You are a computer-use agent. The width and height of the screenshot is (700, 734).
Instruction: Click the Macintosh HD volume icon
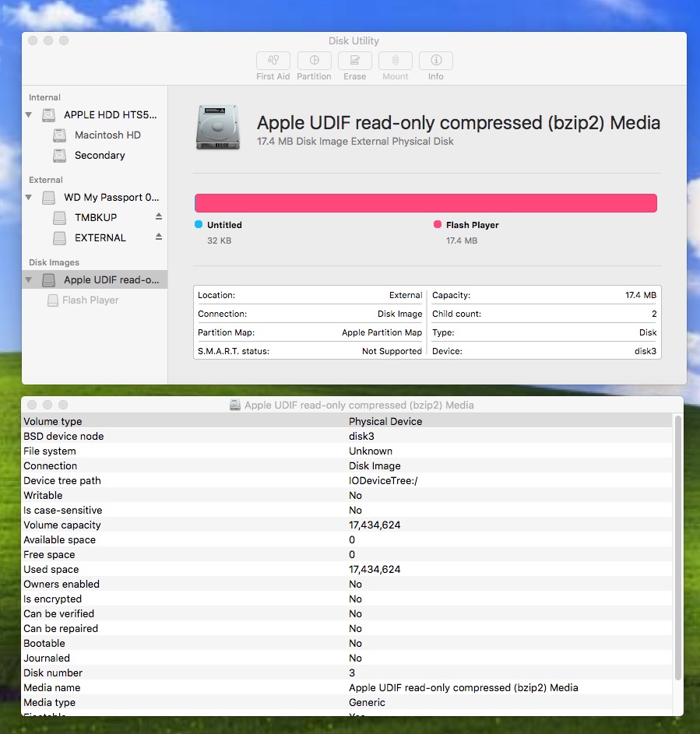click(x=59, y=135)
